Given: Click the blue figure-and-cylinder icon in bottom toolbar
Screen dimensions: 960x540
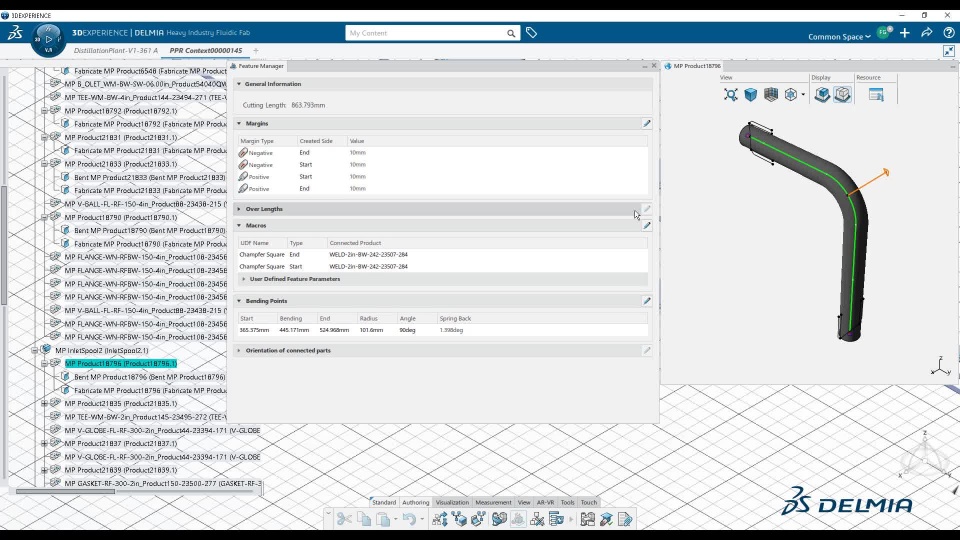Looking at the screenshot, I should (x=499, y=520).
